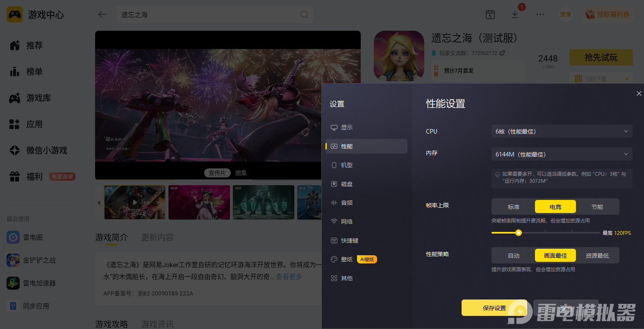Viewport: 644px width, 329px height.
Task: Click the search magnifier icon
Action: (304, 14)
